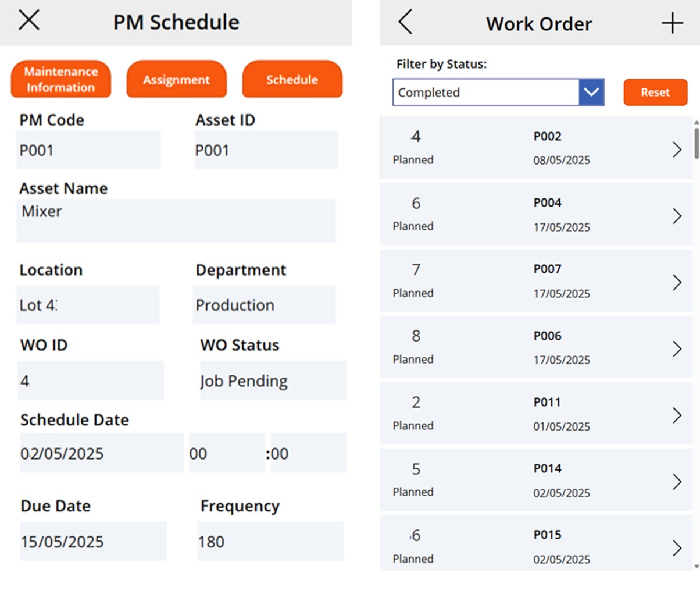
Task: Select the Due Date field
Action: pyautogui.click(x=93, y=542)
